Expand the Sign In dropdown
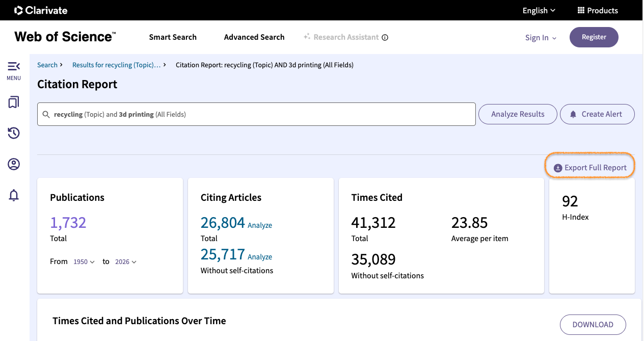 pos(541,38)
